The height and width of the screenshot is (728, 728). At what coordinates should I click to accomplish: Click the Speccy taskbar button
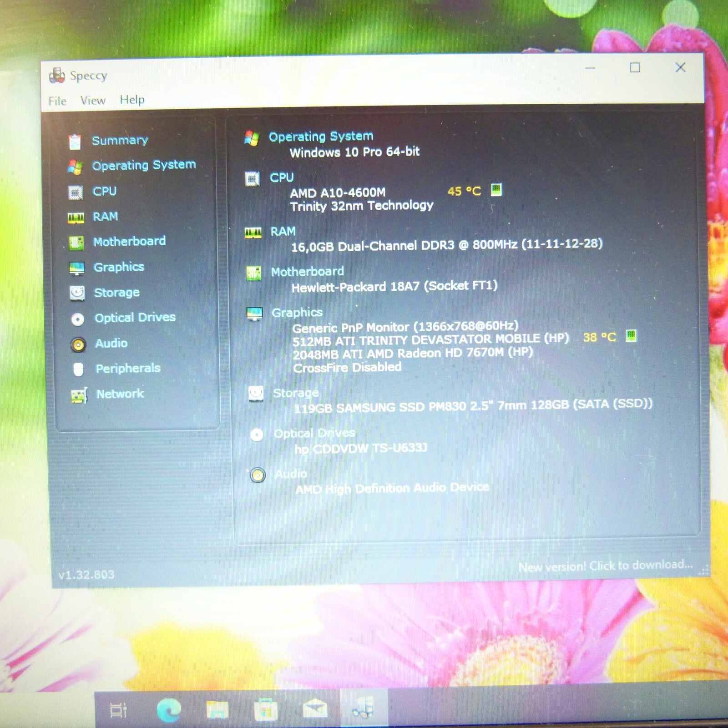point(364,708)
